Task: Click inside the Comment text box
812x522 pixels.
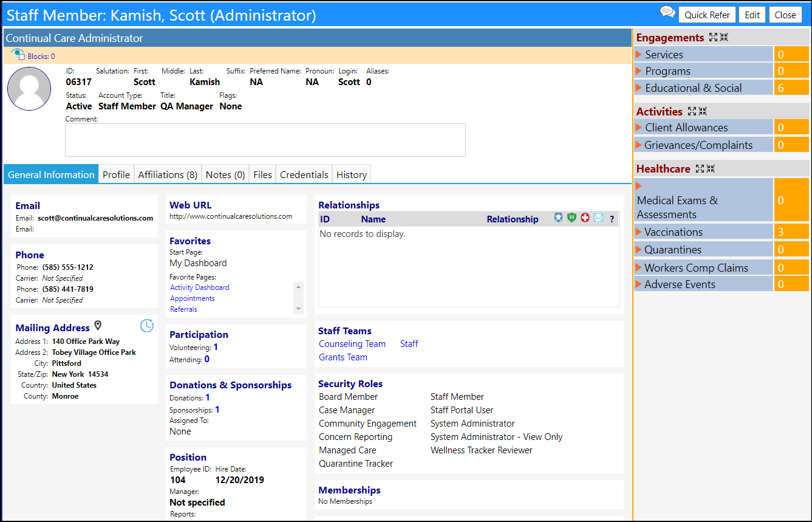Action: [265, 140]
